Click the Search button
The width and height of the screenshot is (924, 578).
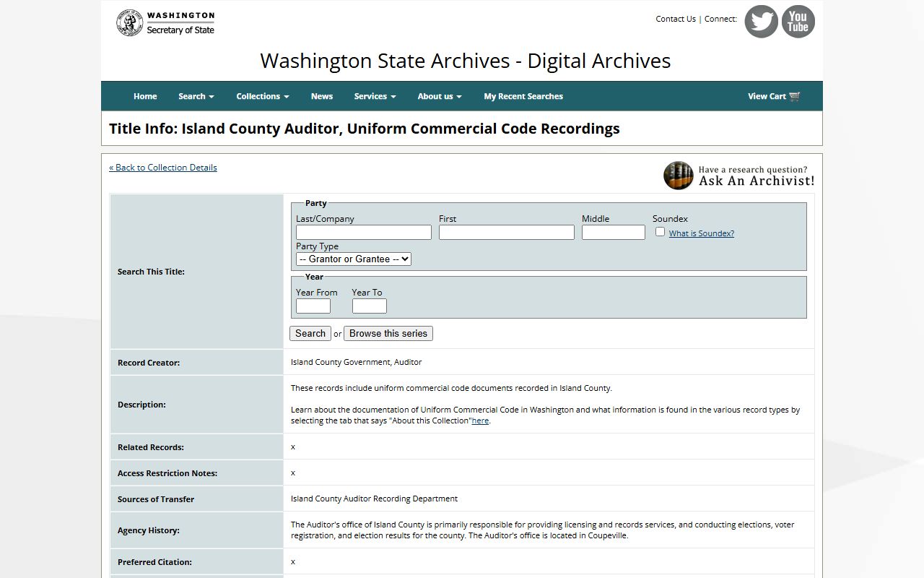[x=310, y=333]
